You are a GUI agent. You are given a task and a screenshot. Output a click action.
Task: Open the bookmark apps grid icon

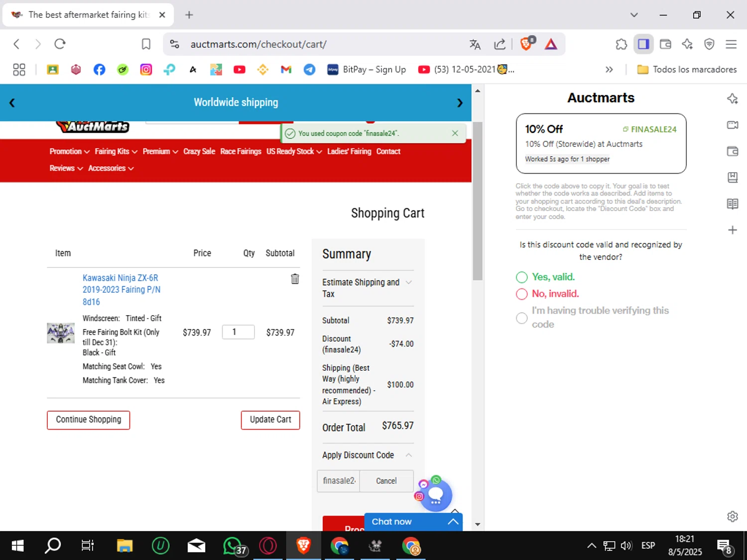click(19, 70)
